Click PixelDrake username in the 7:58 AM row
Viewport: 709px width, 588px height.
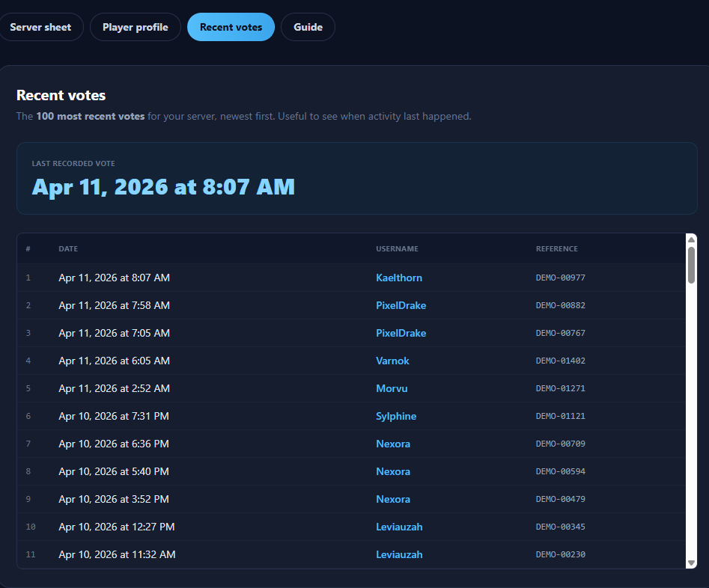401,305
